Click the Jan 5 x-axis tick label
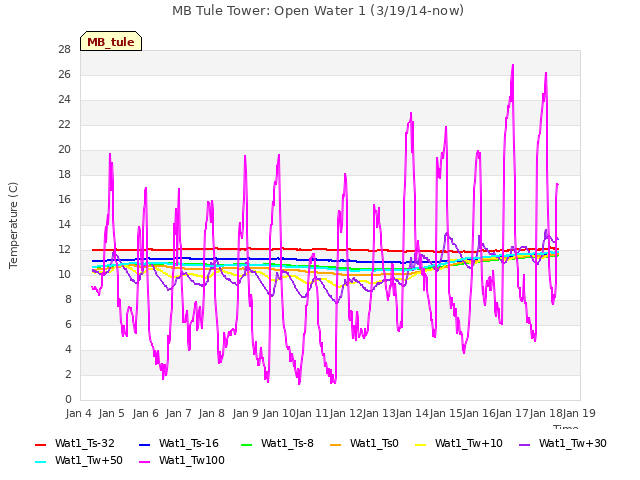Image resolution: width=640 pixels, height=480 pixels. (111, 413)
